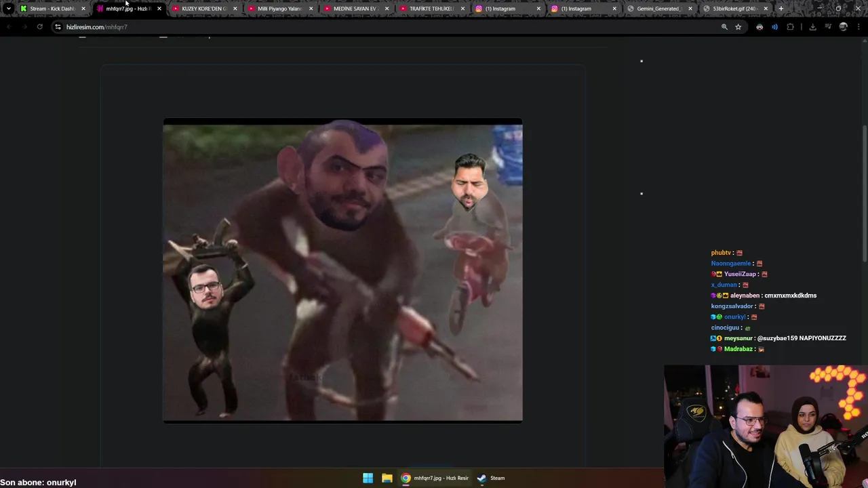Close the 53birRoket.gif tab
868x488 pixels.
[766, 9]
